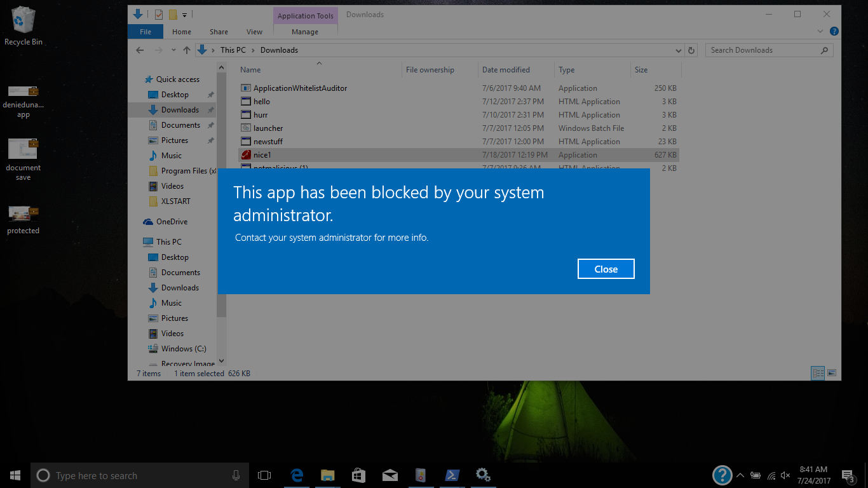Open the XLSTART folder in navigation pane
This screenshot has width=868, height=488.
point(169,201)
